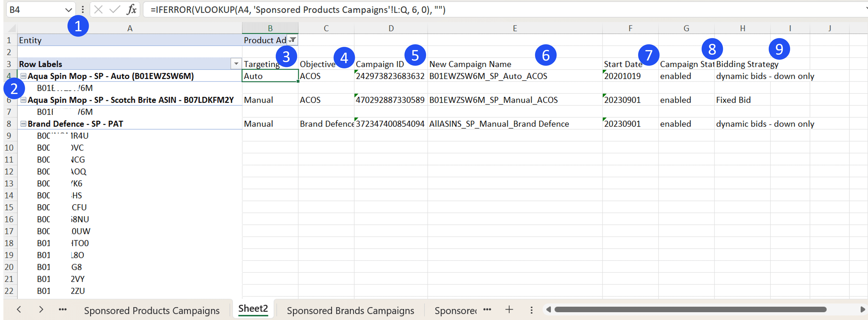Screen dimensions: 868x320
Task: Open the Product Ad filter icon
Action: click(293, 40)
